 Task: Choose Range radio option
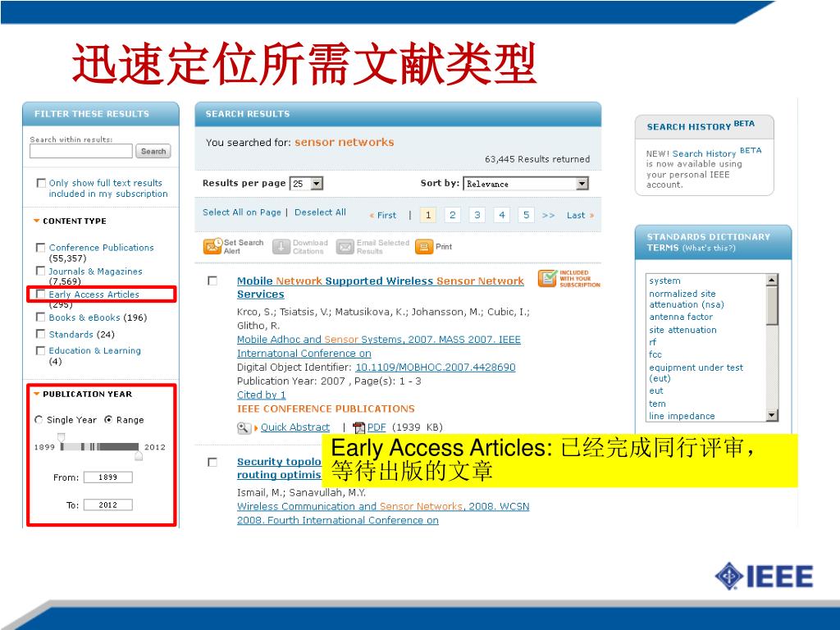click(x=108, y=420)
